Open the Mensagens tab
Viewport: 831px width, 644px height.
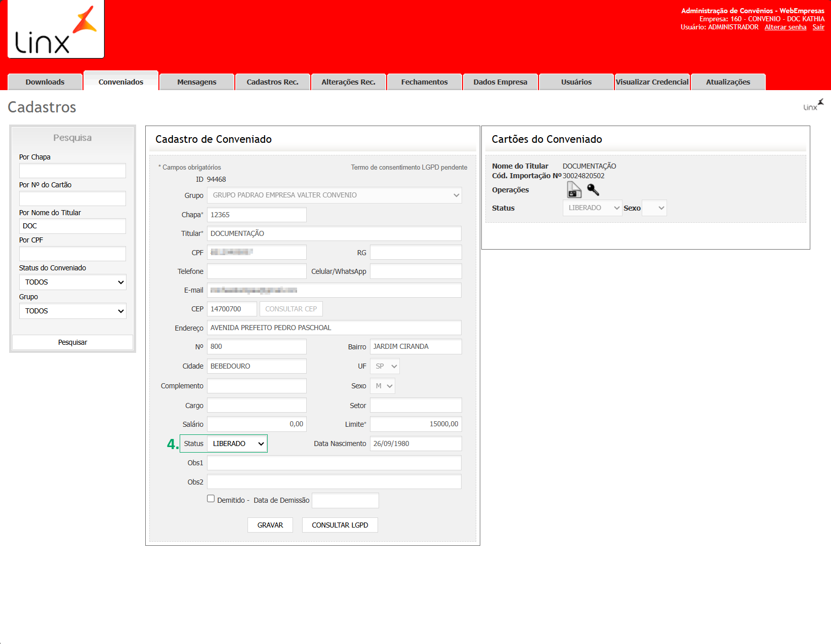197,82
